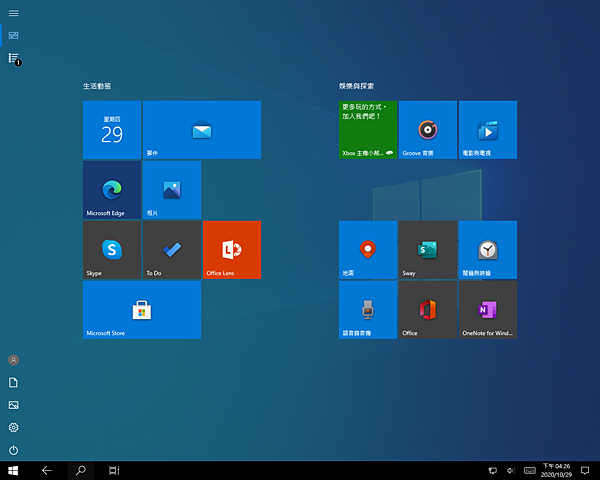Click the taskbar search magnifier
The width and height of the screenshot is (600, 480).
pos(81,470)
